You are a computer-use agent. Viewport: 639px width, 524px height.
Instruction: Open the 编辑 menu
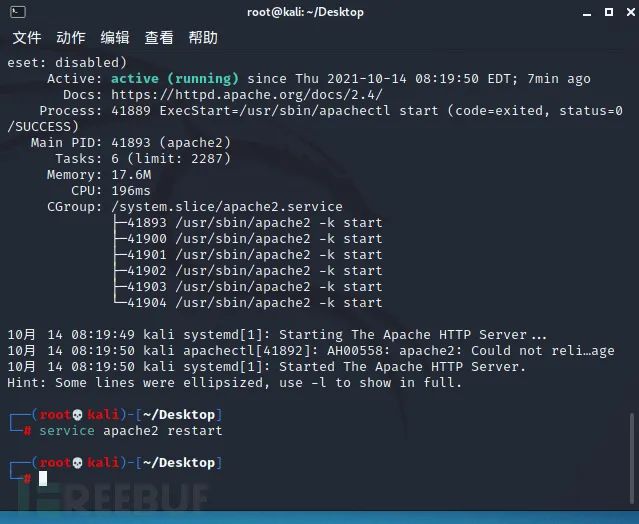115,38
